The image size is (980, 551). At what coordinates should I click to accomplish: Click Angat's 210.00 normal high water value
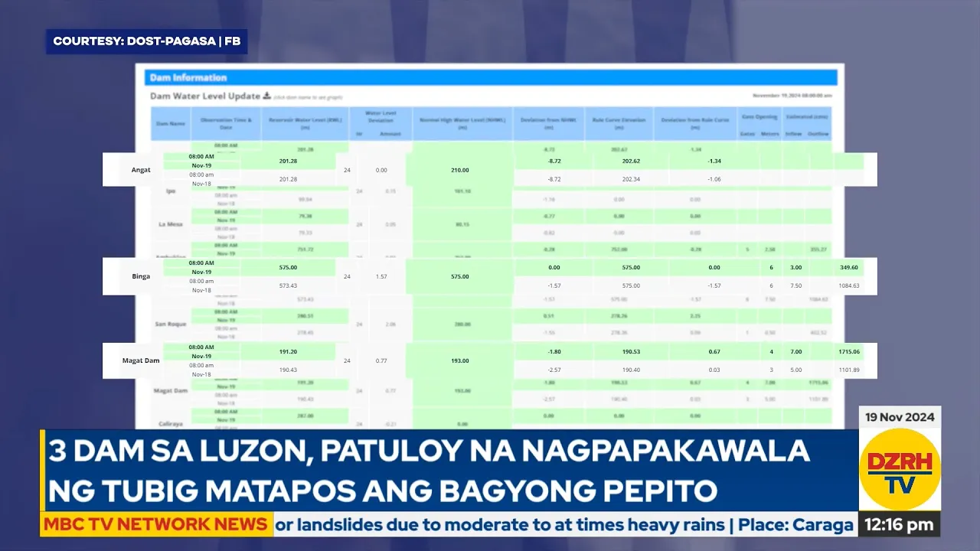point(460,170)
